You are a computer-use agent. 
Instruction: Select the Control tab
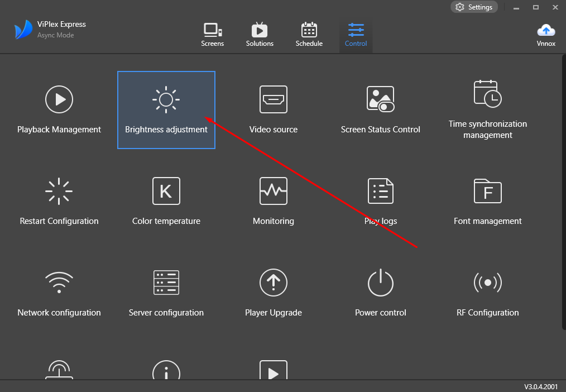tap(356, 35)
